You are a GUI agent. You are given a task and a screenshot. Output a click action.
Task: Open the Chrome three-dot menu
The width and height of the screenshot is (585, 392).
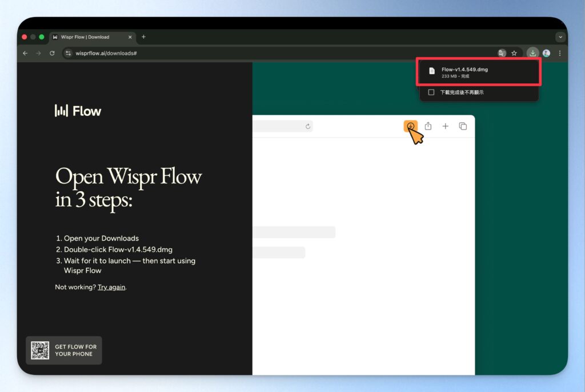(560, 53)
